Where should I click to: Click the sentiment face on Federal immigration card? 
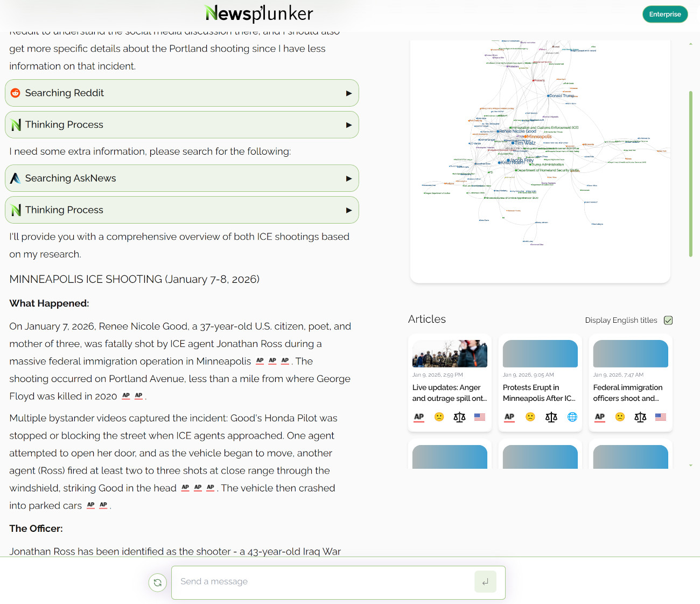tap(620, 417)
